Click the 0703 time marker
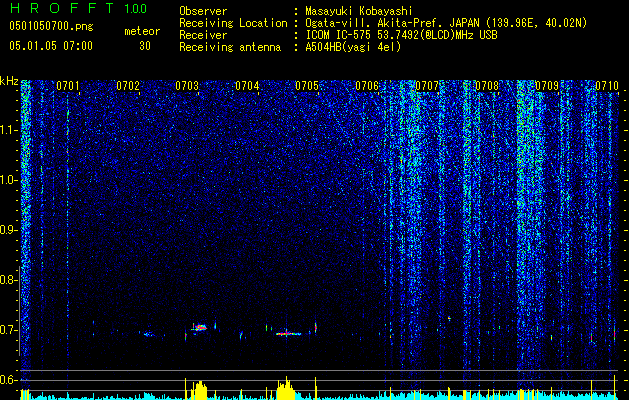Screen dimensions: 629x400 [187, 86]
